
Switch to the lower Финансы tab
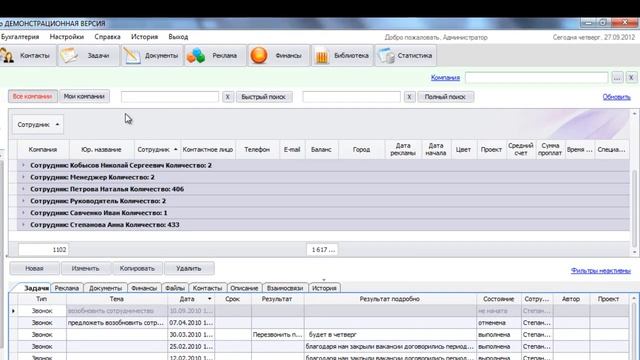pos(144,288)
